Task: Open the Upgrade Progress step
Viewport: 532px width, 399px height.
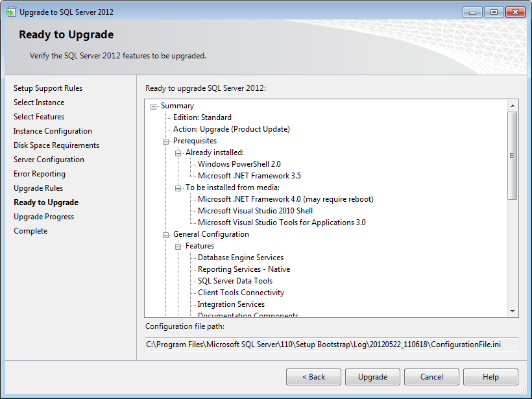Action: (x=43, y=217)
